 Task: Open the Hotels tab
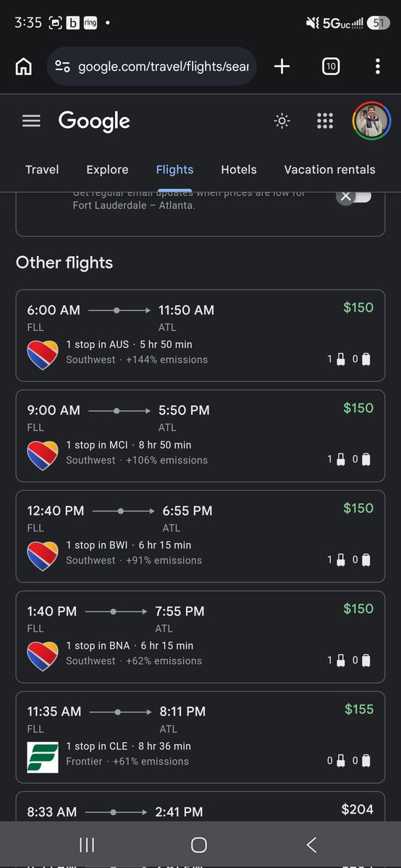(x=239, y=170)
